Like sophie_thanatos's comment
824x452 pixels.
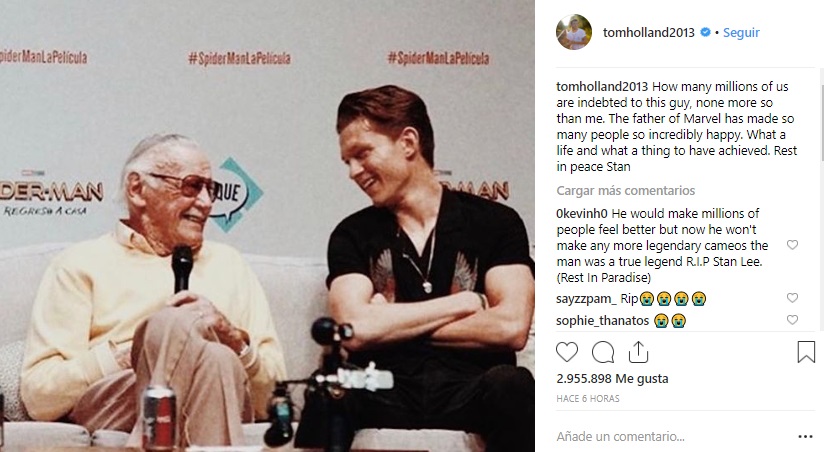tap(792, 320)
